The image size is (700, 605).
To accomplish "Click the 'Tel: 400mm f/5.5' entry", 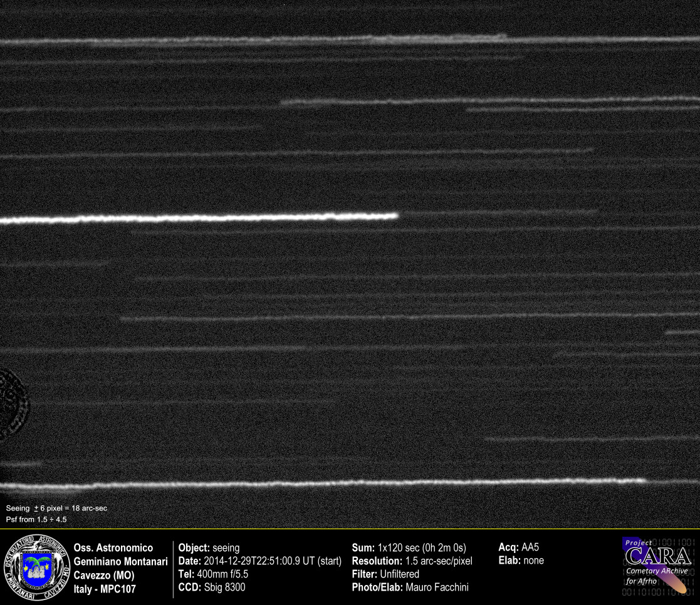I will coord(214,574).
